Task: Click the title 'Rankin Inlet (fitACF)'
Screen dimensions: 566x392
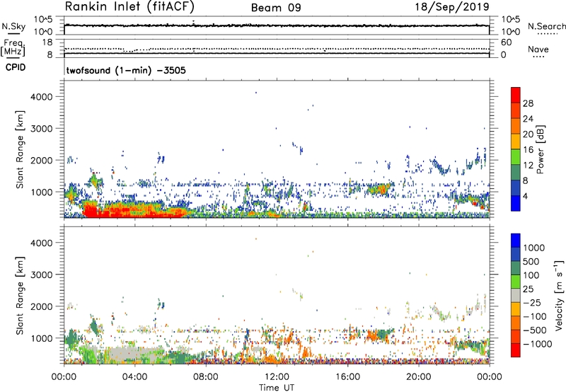Action: [129, 6]
